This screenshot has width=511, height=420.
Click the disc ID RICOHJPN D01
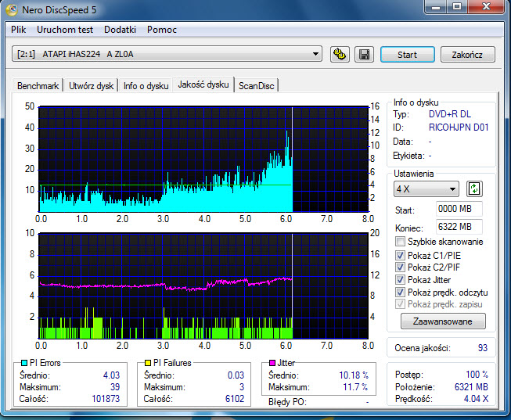pos(459,127)
